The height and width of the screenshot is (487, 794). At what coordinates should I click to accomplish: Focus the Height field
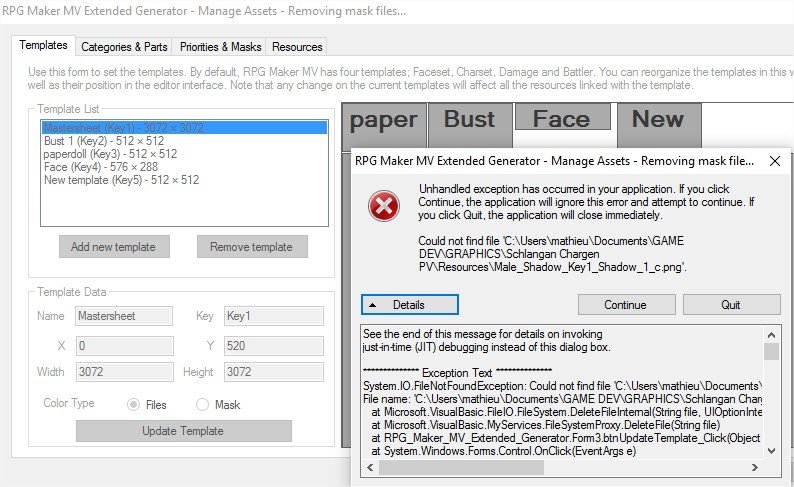(x=273, y=372)
